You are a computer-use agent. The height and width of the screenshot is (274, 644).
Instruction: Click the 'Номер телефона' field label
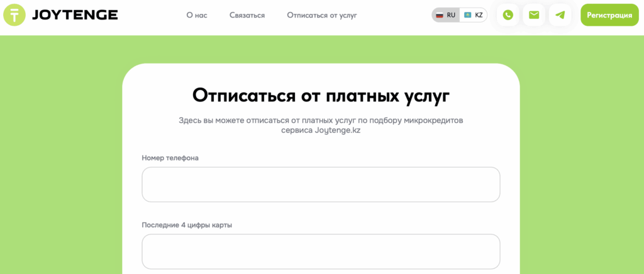point(170,158)
